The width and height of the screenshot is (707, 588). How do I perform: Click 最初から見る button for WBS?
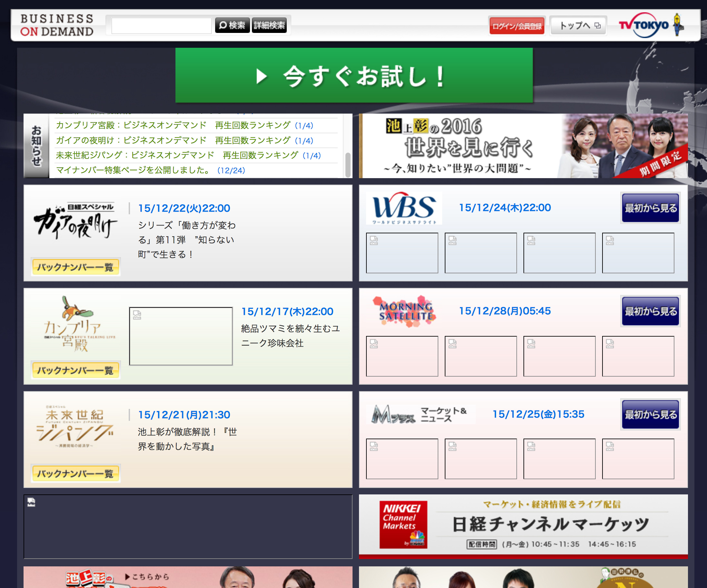pyautogui.click(x=650, y=208)
